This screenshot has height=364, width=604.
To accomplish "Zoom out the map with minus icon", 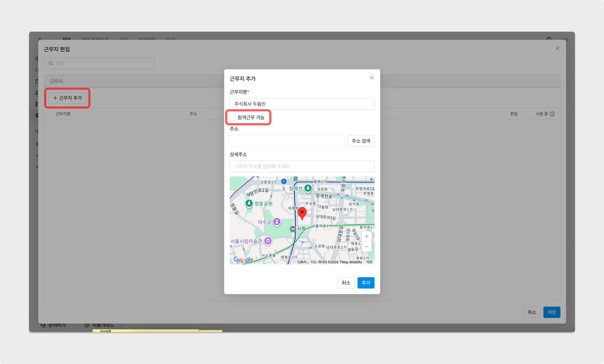I will [367, 247].
